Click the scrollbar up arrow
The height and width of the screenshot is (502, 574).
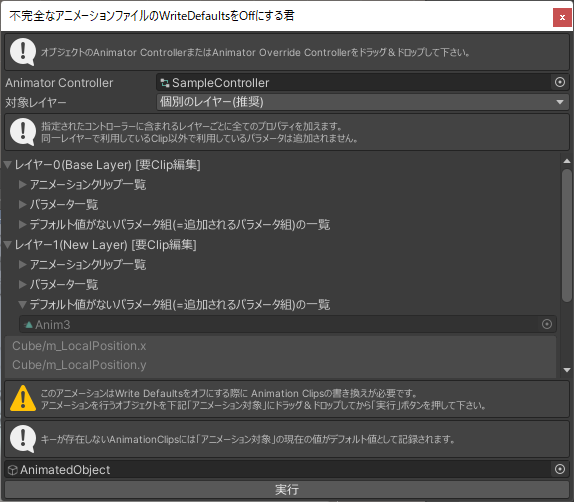[x=567, y=161]
